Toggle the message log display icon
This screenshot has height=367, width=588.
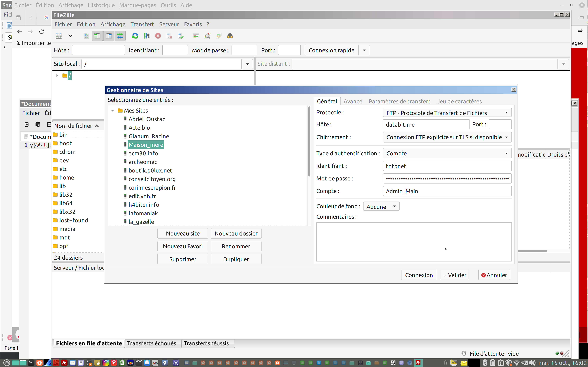pos(86,36)
